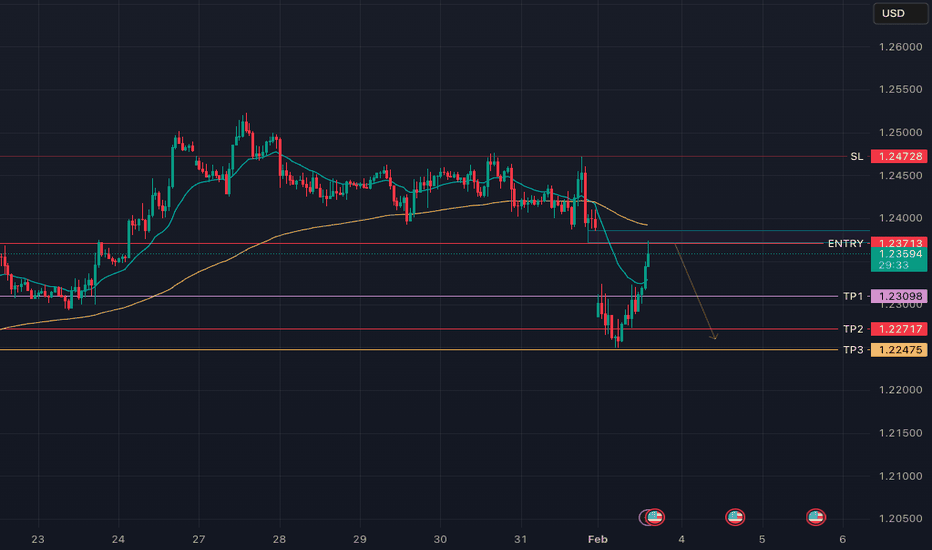This screenshot has height=550, width=932.
Task: Select the TP3 price tag 1.22475
Action: 899,350
